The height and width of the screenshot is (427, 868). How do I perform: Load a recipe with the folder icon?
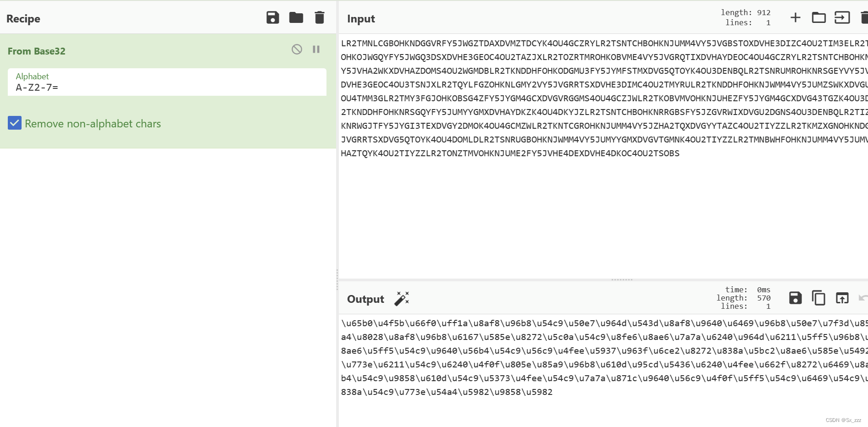(x=296, y=18)
